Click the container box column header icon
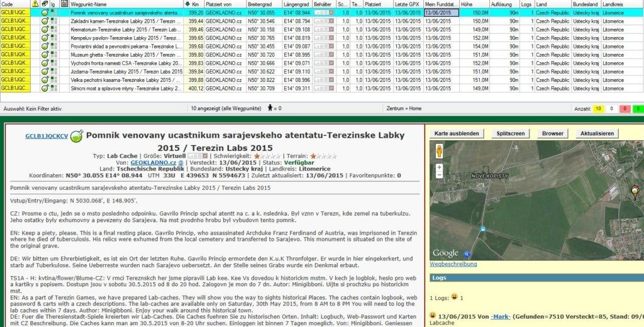The image size is (644, 327). 45,4
